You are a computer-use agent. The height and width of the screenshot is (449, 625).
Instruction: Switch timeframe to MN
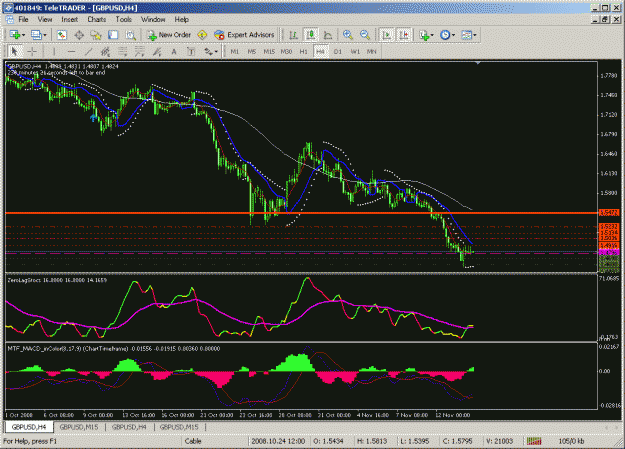pyautogui.click(x=372, y=51)
